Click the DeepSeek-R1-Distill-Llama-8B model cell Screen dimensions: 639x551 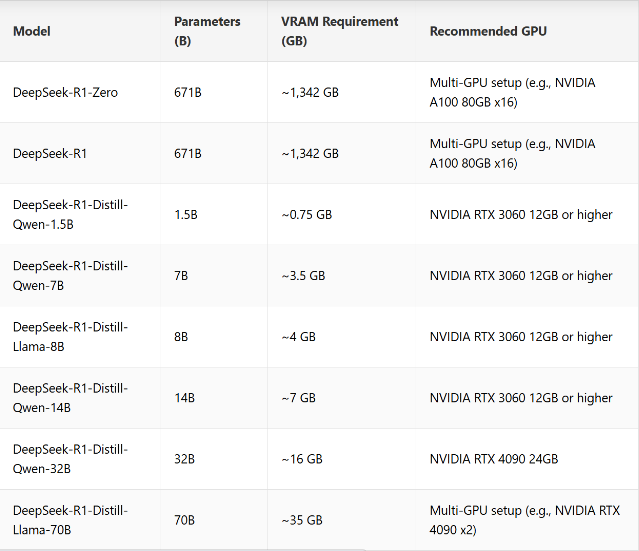point(70,336)
